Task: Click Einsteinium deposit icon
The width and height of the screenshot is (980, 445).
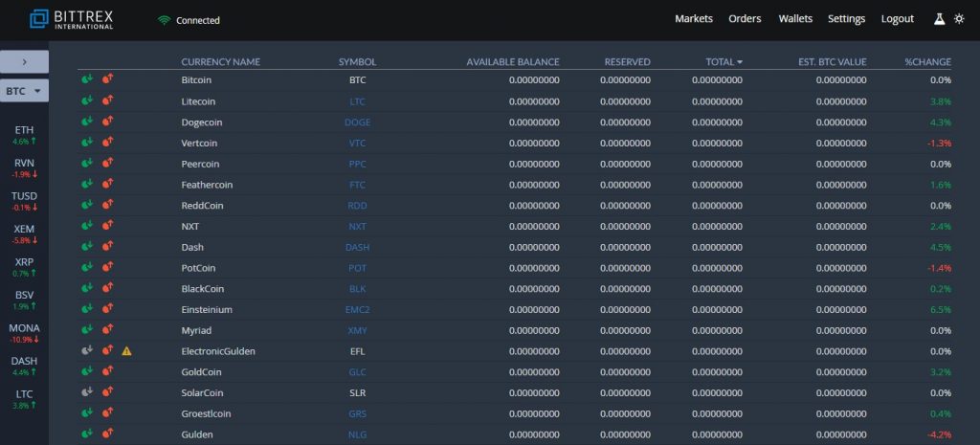Action: pyautogui.click(x=87, y=309)
